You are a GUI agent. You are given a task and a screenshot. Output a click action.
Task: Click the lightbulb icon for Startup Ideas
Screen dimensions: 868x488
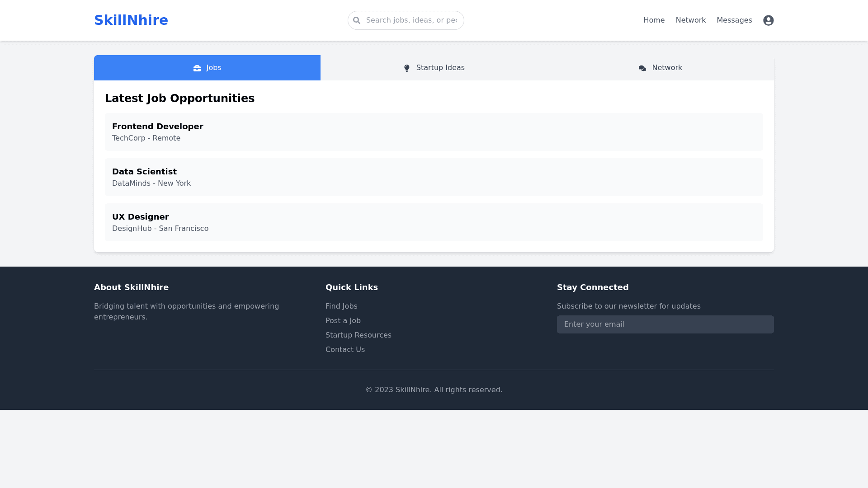click(407, 68)
